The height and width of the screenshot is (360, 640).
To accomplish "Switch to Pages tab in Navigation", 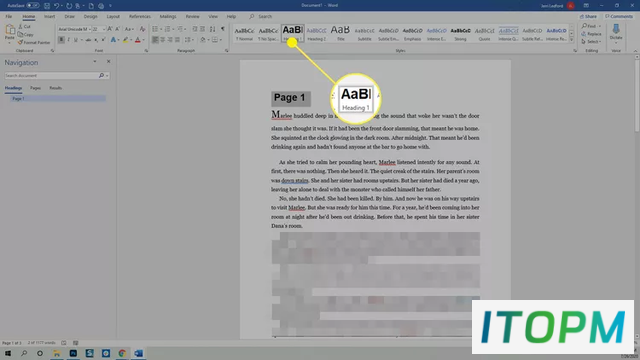I will pos(36,88).
